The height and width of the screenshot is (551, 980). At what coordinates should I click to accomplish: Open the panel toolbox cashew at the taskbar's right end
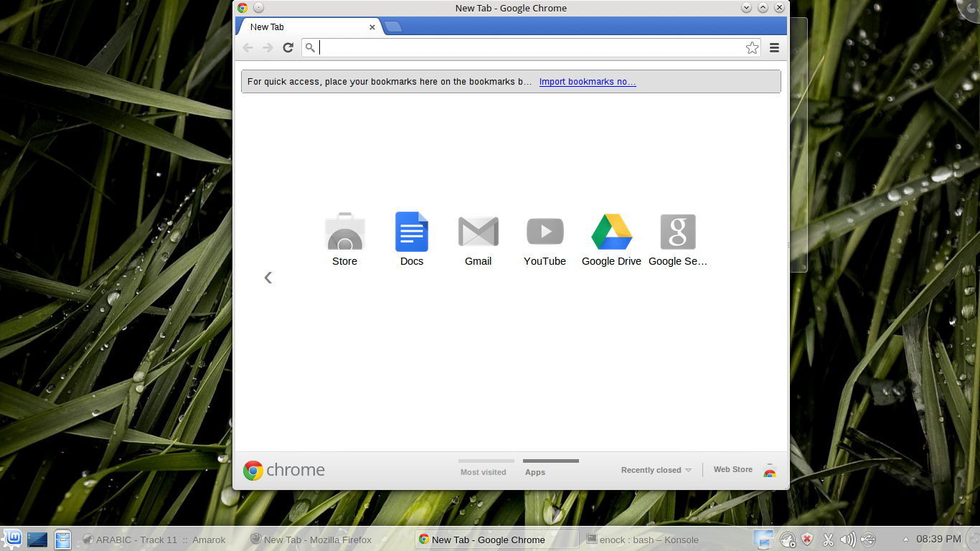coord(973,540)
